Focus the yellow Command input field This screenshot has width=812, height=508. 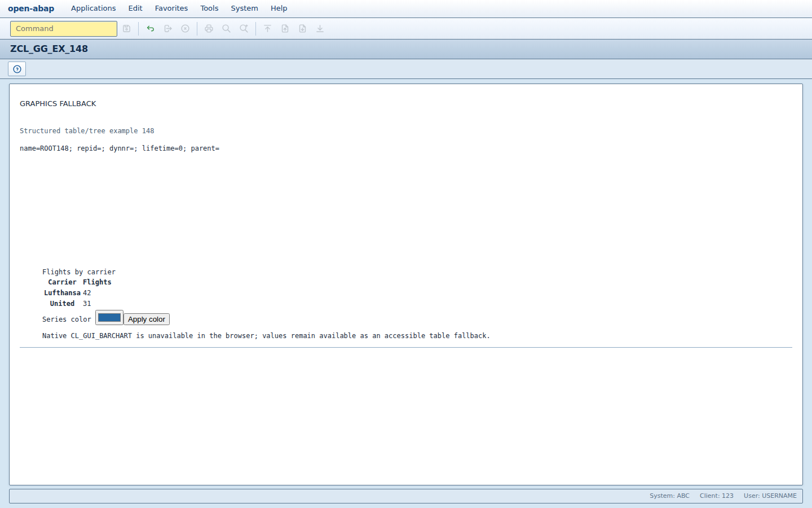(64, 29)
